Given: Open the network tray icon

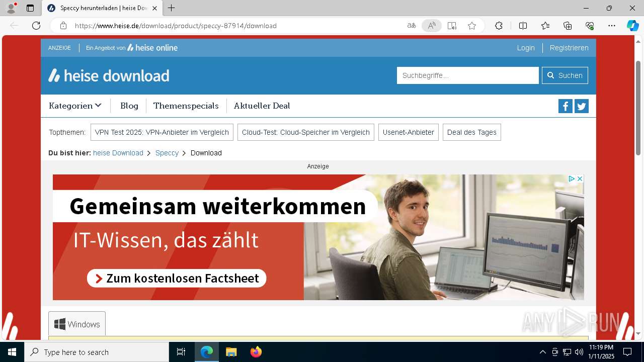Looking at the screenshot, I should click(x=567, y=352).
